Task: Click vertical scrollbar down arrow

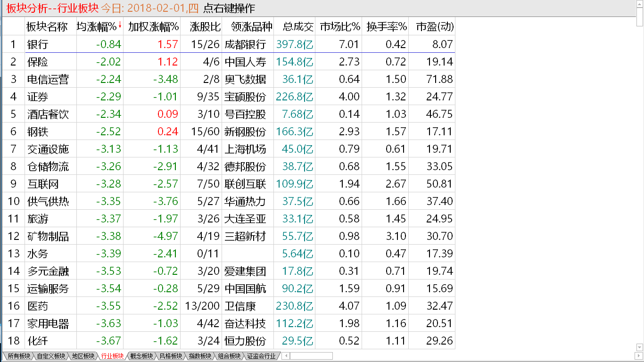Action: [639, 348]
